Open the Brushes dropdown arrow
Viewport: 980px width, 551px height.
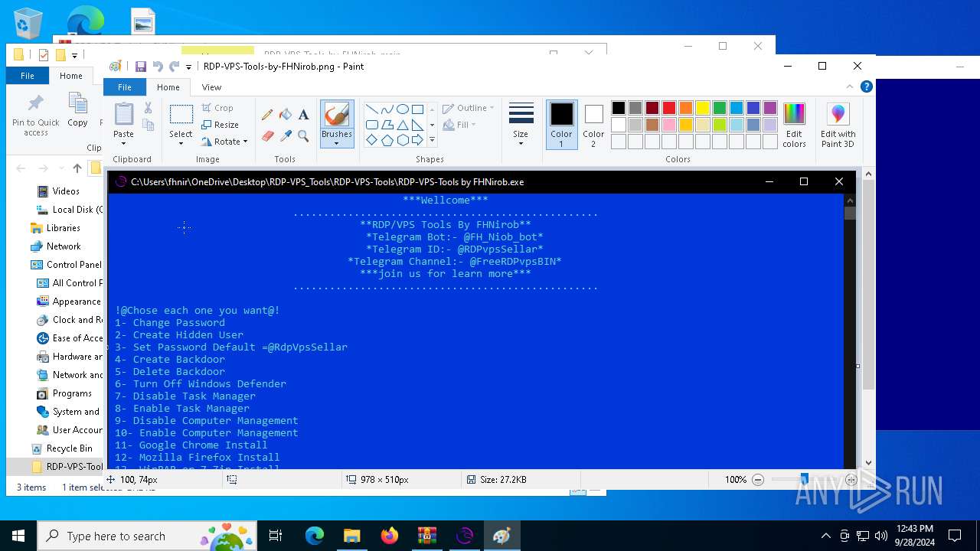[x=337, y=143]
